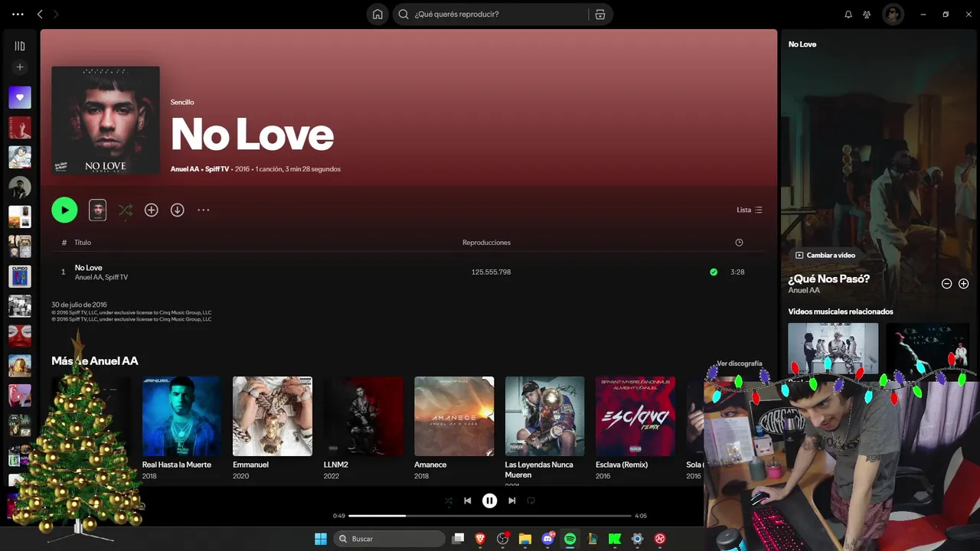Screen dimensions: 980x551
Task: Skip to the previous track
Action: 468,500
